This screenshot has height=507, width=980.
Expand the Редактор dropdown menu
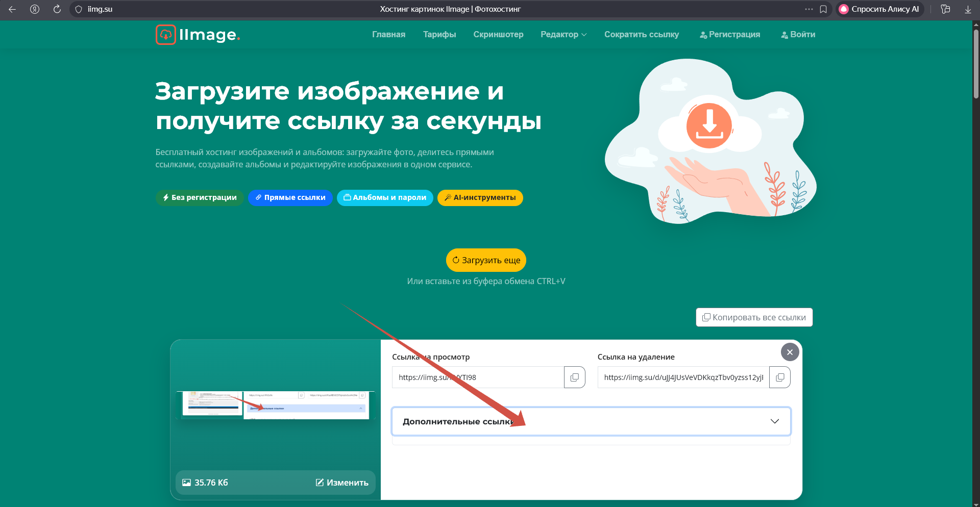(563, 34)
